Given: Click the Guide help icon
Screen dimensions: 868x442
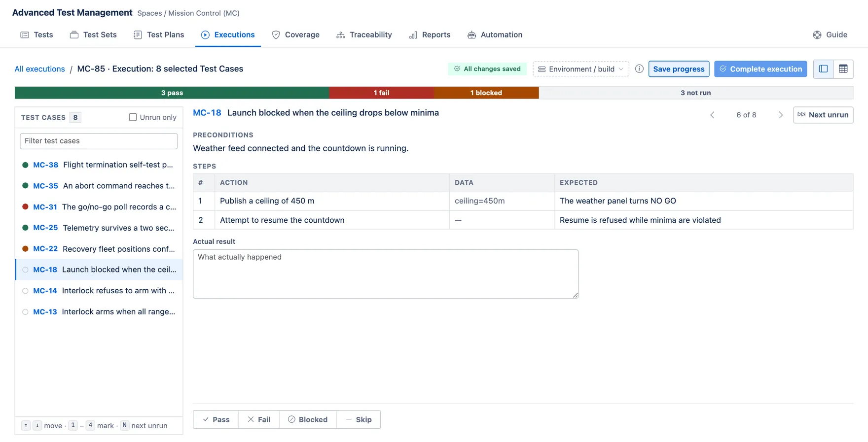Looking at the screenshot, I should (817, 35).
